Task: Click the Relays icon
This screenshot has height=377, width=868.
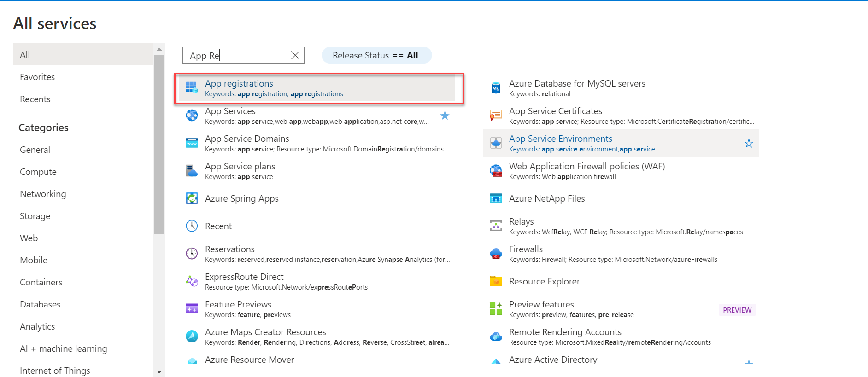Action: [496, 226]
